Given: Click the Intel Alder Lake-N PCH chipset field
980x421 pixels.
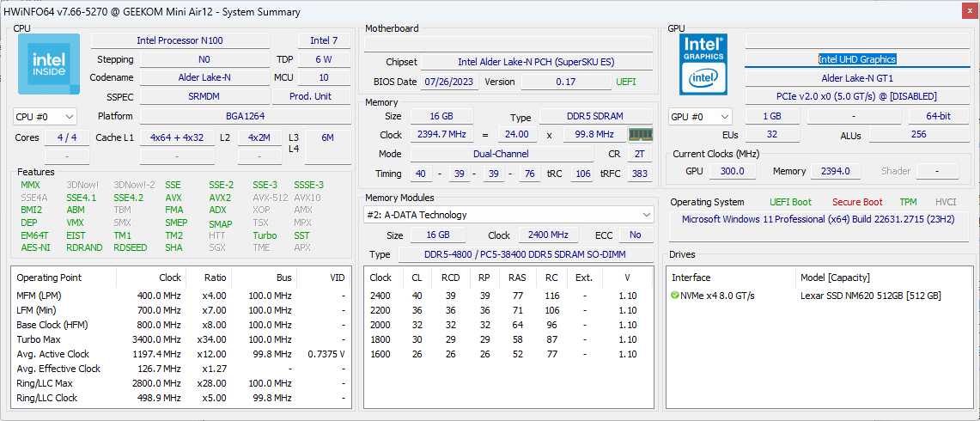Looking at the screenshot, I should pos(536,62).
